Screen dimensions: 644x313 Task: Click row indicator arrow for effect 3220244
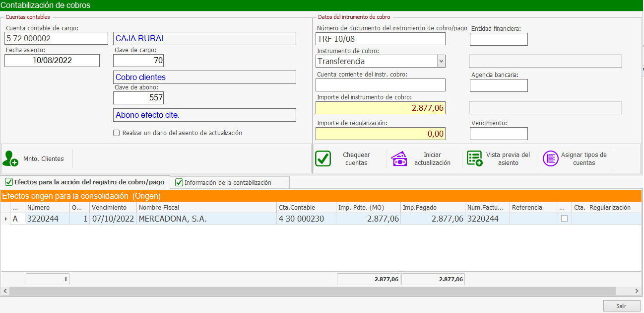coord(6,219)
